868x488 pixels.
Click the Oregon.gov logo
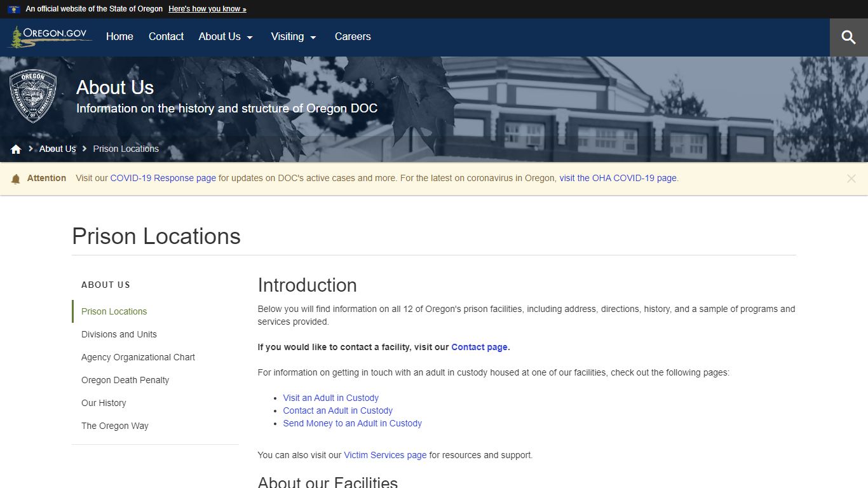point(50,36)
